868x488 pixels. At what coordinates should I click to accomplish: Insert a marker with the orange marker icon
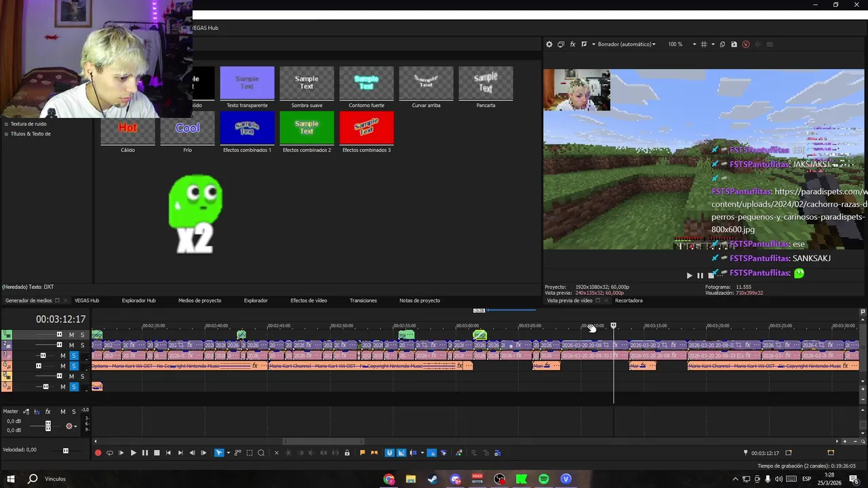pos(362,453)
